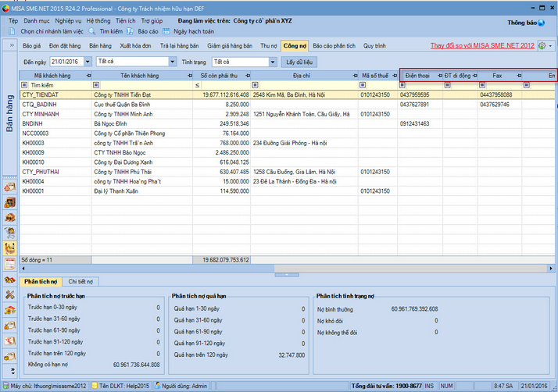The width and height of the screenshot is (558, 392).
Task: Pin the Mã số thuế column
Action: pos(395,76)
